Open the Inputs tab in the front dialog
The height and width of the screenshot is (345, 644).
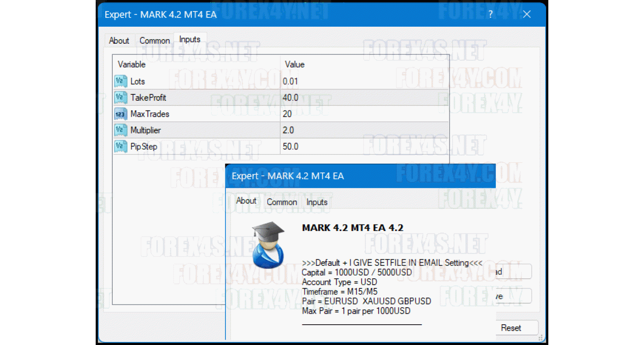coord(317,202)
